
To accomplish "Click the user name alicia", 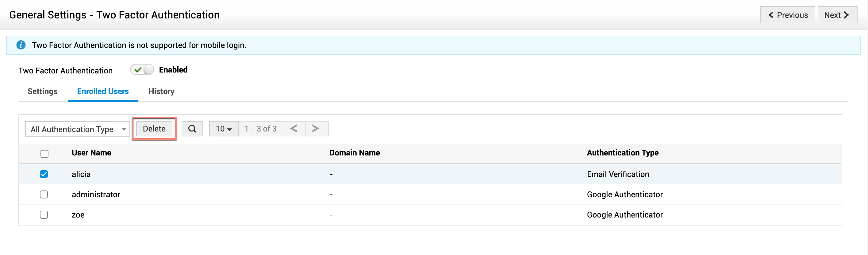I will [81, 174].
